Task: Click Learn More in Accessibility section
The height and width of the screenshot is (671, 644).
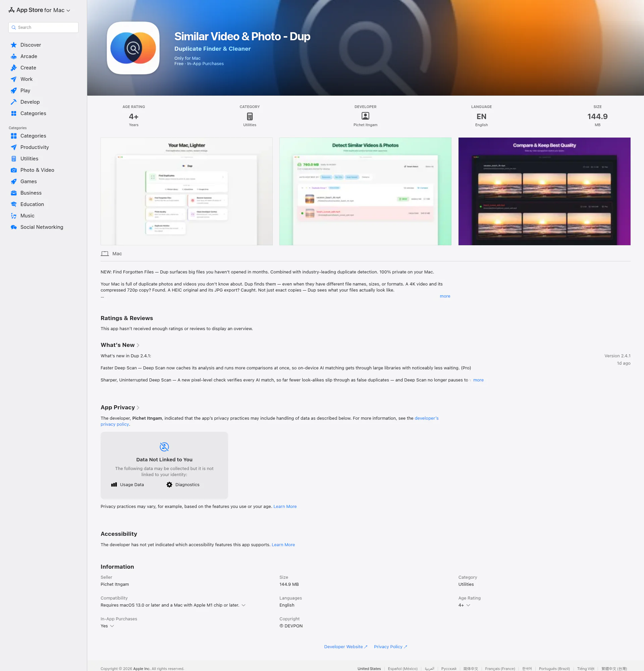Action: coord(283,545)
